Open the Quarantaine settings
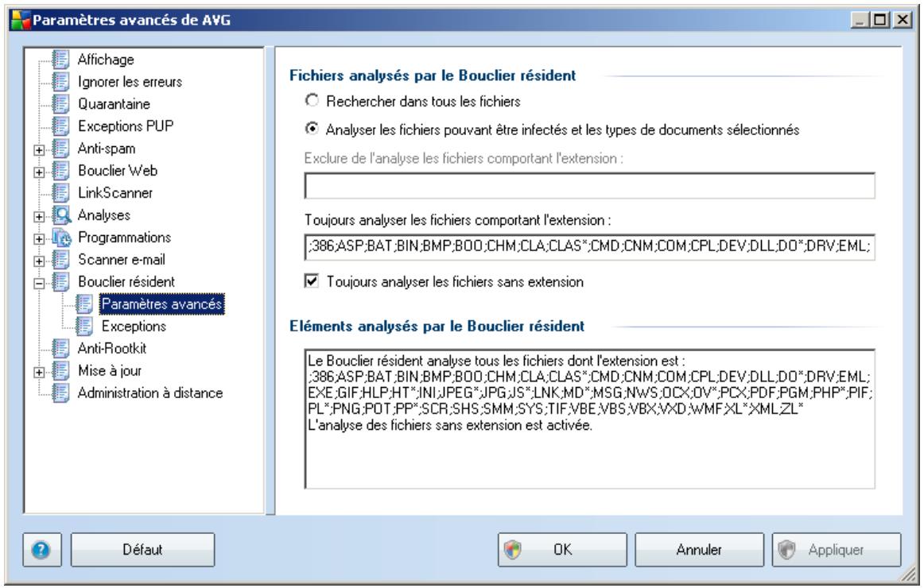 115,103
